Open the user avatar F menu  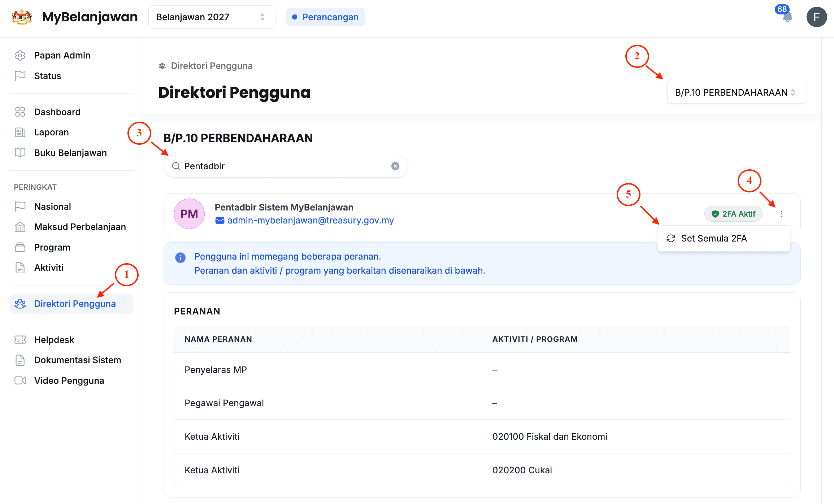click(817, 17)
